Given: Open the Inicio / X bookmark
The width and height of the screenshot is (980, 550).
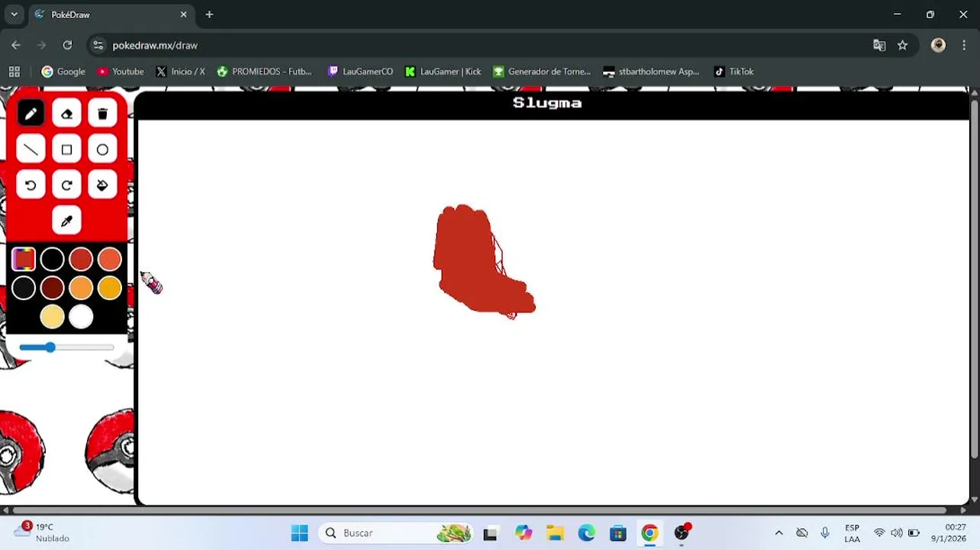Looking at the screenshot, I should (180, 72).
